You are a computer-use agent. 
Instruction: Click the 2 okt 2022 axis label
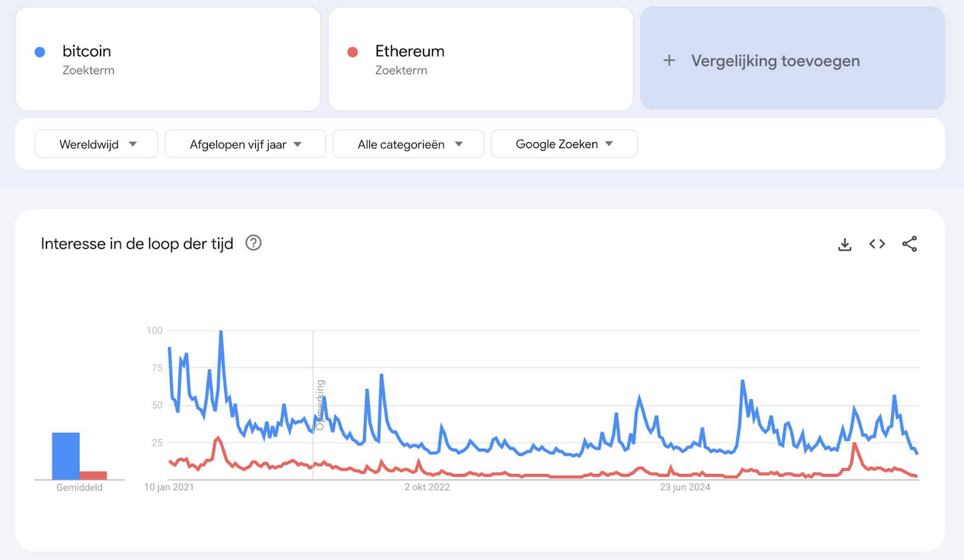[x=427, y=487]
